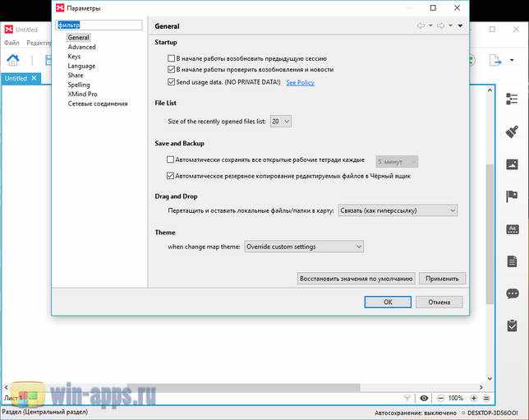Expand the back history dropdown arrow

pyautogui.click(x=430, y=25)
